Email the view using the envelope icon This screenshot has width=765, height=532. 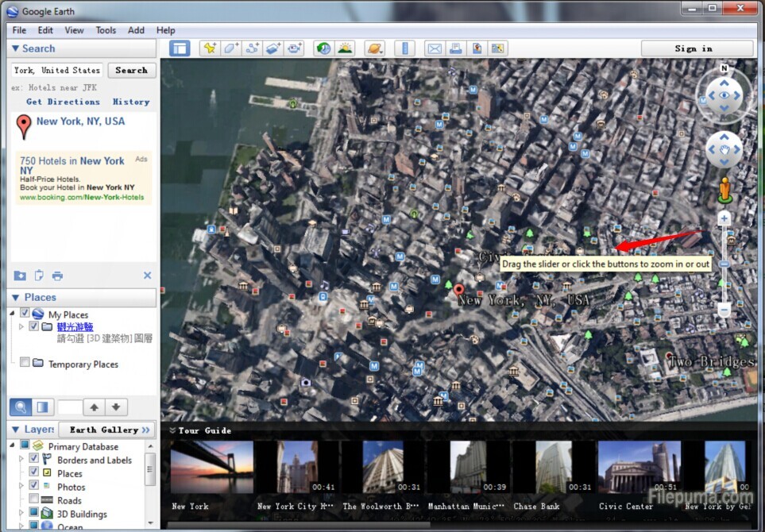(435, 48)
